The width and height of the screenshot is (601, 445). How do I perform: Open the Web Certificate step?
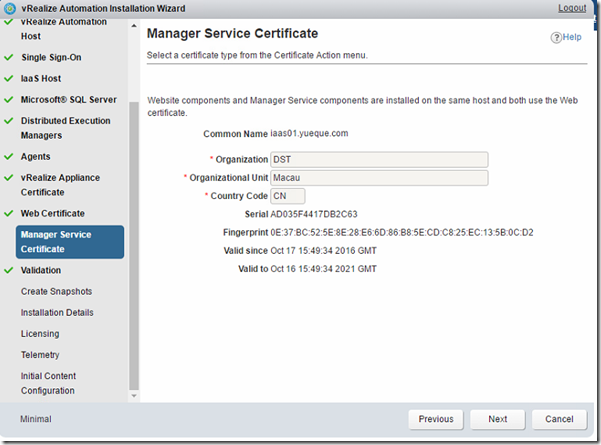[53, 213]
